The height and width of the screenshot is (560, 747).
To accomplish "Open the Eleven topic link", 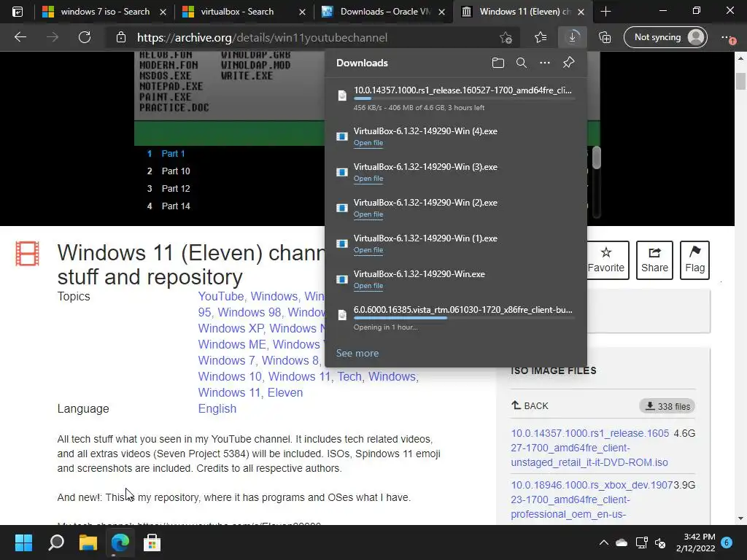I will [x=285, y=392].
